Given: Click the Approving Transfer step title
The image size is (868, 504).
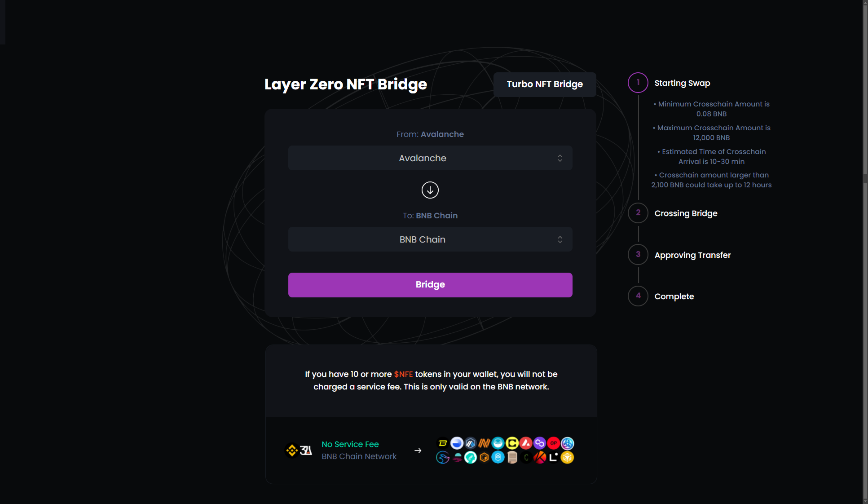Looking at the screenshot, I should (692, 255).
